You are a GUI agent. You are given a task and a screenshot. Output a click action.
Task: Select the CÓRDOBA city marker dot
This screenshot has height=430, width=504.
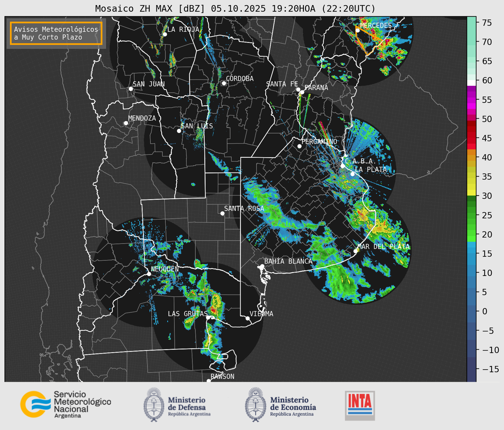click(224, 83)
